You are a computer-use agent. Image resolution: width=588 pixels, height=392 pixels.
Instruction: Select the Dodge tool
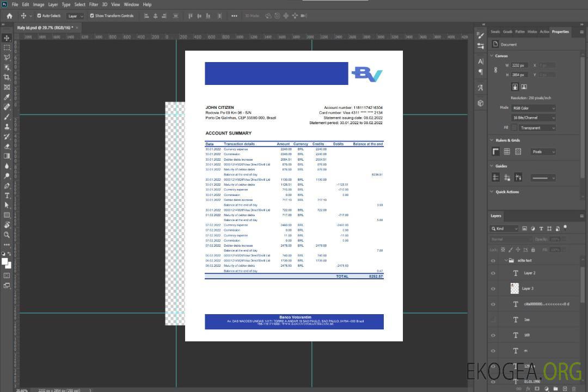(x=7, y=175)
